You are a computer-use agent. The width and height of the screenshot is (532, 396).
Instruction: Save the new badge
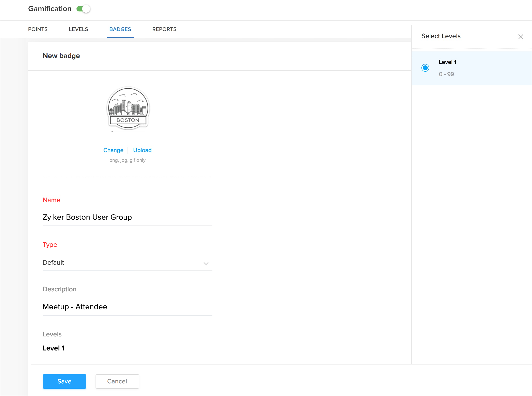[x=64, y=381]
